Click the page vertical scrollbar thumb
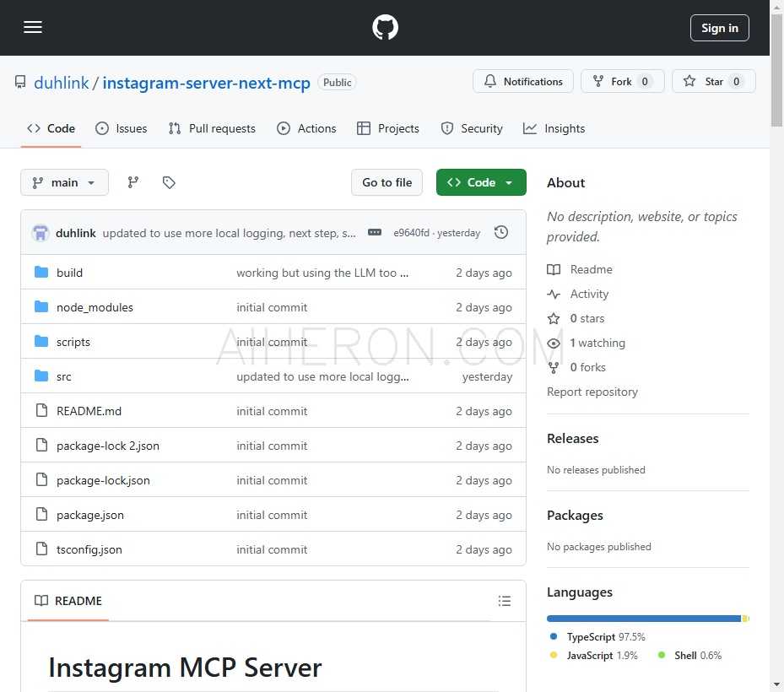The image size is (784, 692). [776, 70]
